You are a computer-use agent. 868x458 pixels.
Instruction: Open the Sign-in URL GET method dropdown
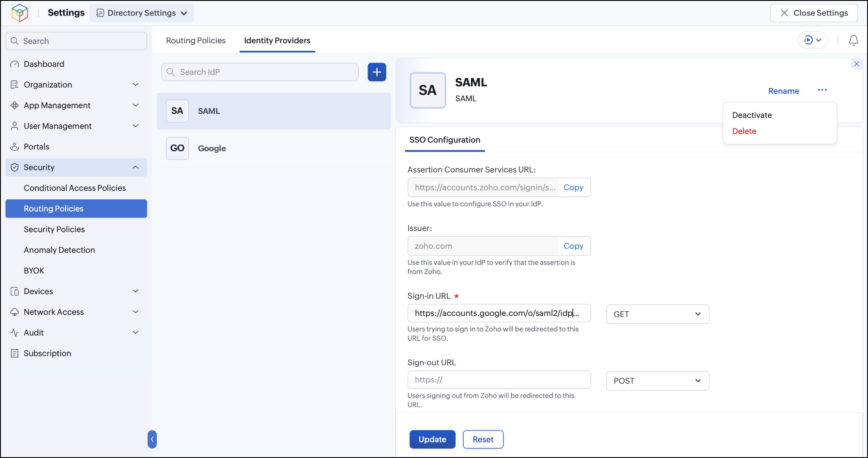pyautogui.click(x=658, y=314)
